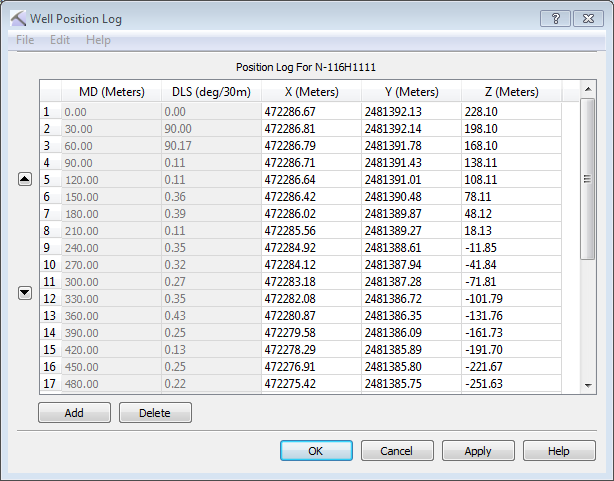
Task: Click the title bar help question mark
Action: (x=554, y=18)
